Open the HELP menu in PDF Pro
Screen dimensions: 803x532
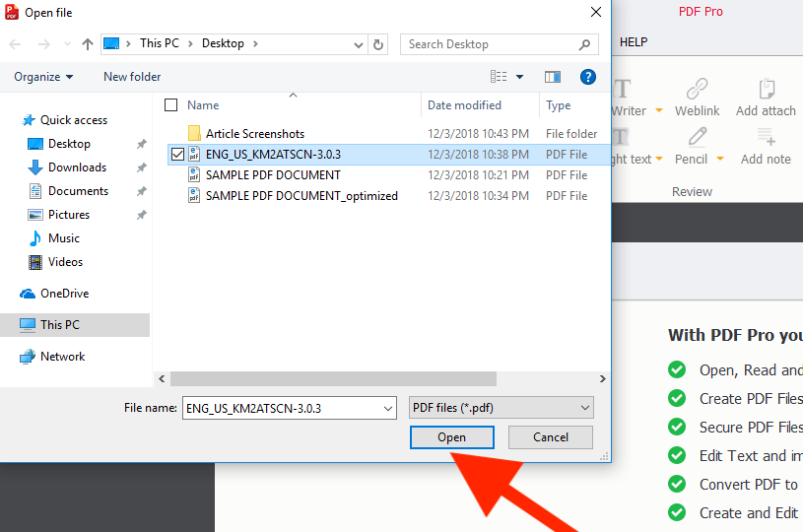(x=634, y=42)
